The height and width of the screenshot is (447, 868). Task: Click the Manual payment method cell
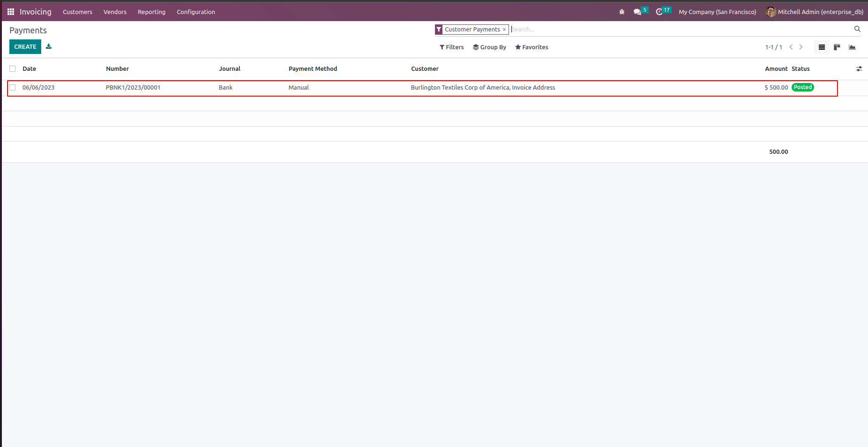tap(299, 87)
